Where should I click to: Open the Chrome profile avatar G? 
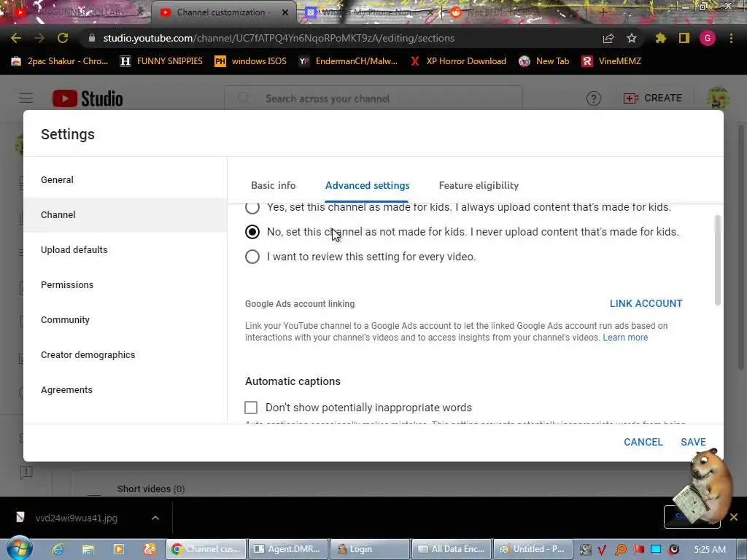pos(708,38)
